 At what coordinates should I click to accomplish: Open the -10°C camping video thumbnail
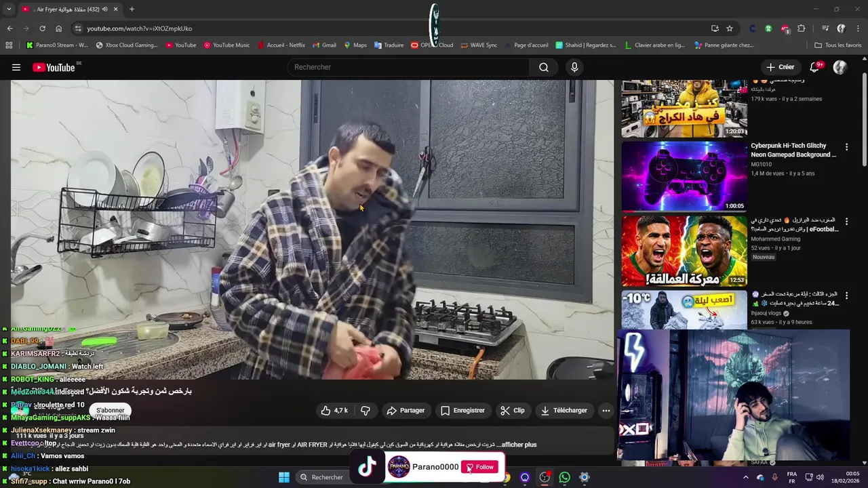coord(684,310)
